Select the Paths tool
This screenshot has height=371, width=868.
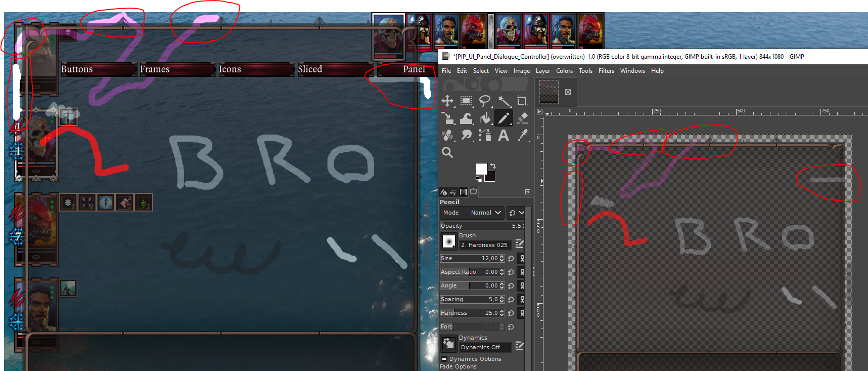(x=485, y=135)
